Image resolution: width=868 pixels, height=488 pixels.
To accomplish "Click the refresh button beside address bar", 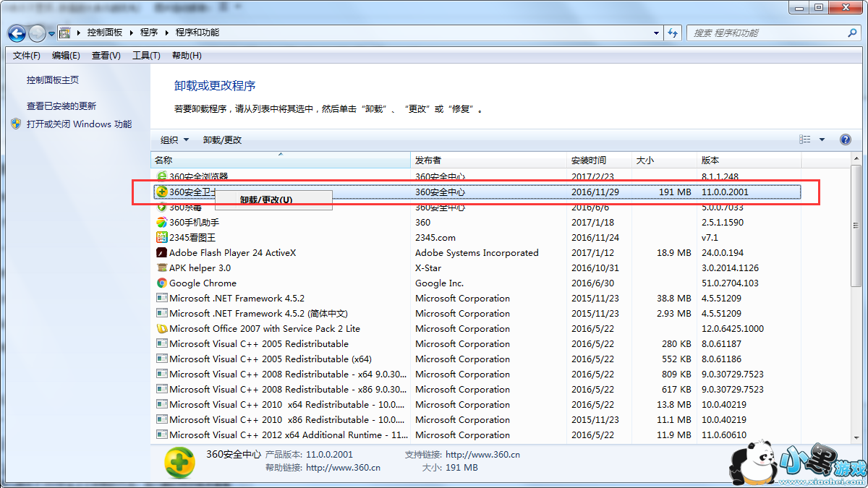I will [x=673, y=33].
